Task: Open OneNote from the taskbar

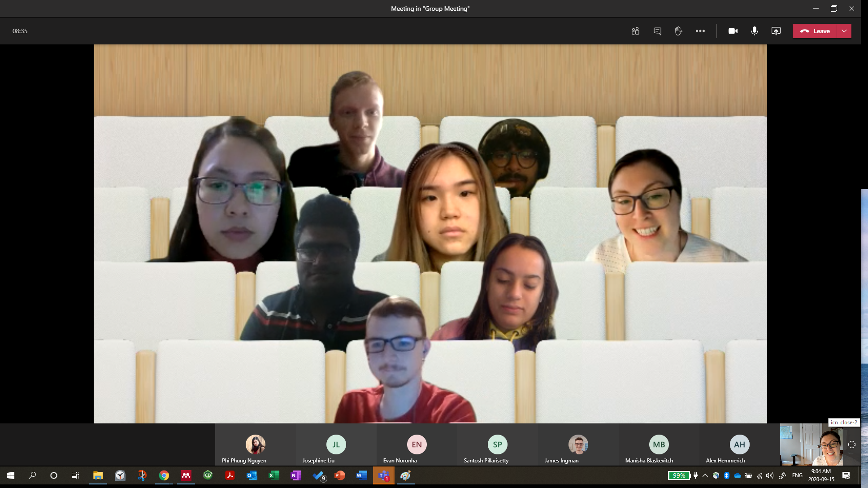Action: (x=295, y=475)
